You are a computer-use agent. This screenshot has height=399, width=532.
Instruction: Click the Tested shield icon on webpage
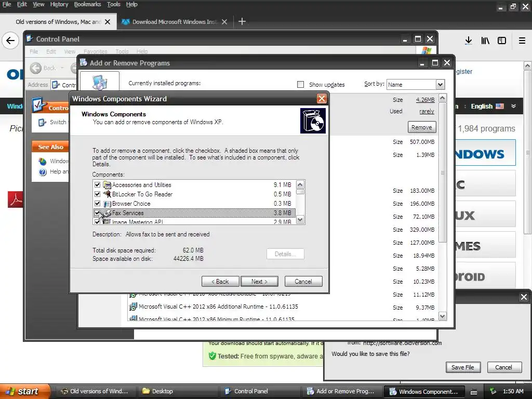(212, 356)
